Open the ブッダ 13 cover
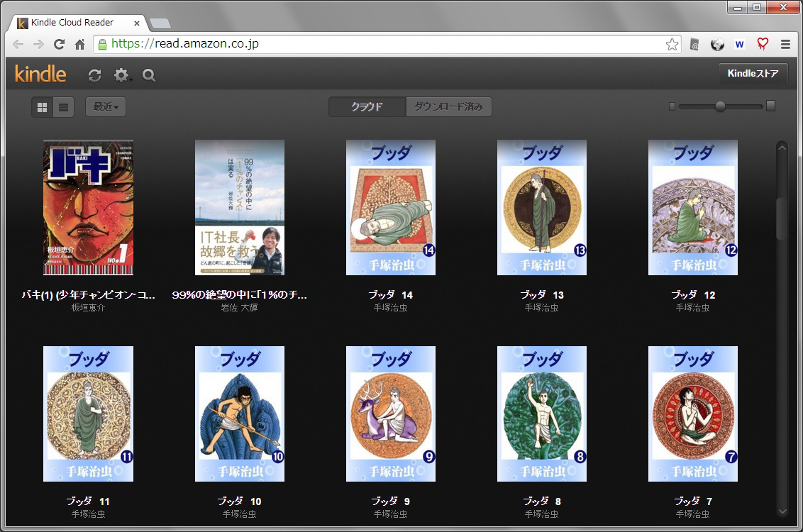Image resolution: width=803 pixels, height=532 pixels. click(542, 207)
